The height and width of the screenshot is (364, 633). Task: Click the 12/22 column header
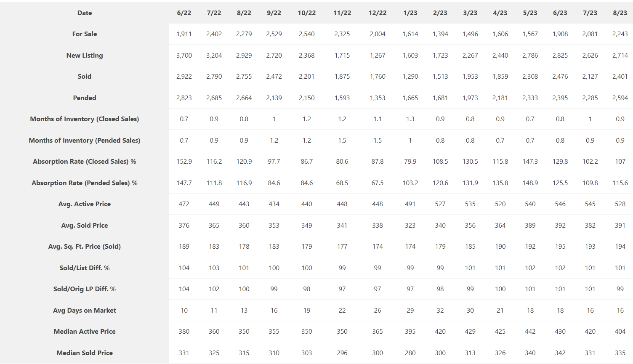click(x=378, y=13)
